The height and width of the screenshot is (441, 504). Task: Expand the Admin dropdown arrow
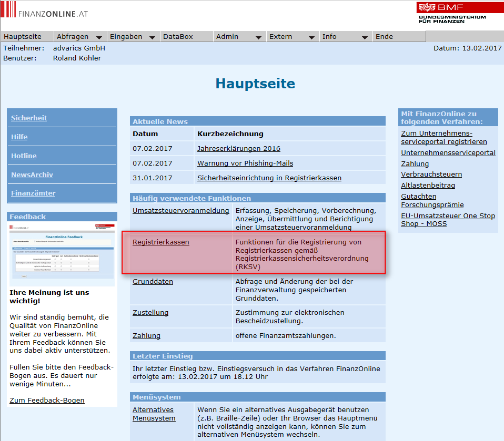click(x=258, y=37)
